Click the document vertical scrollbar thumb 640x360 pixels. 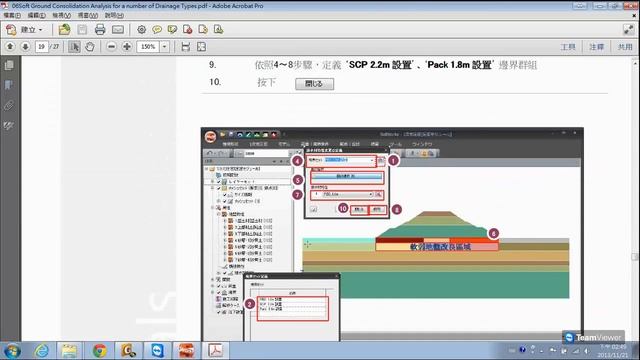tap(635, 257)
